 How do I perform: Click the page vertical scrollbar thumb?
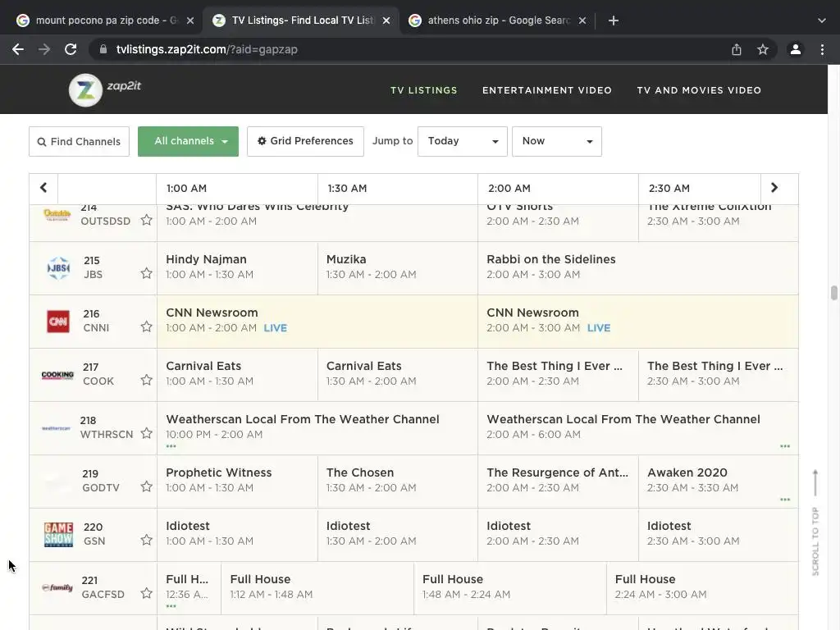point(833,294)
